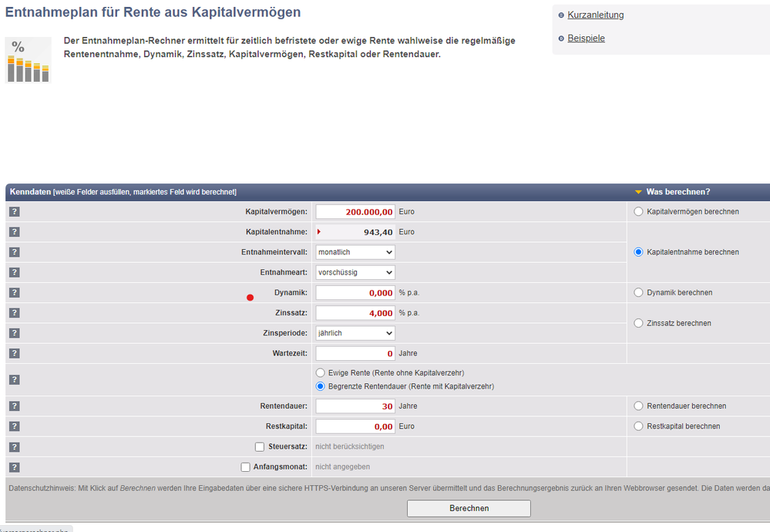Enable the Steuersatz checkbox
The width and height of the screenshot is (770, 532).
tap(260, 446)
